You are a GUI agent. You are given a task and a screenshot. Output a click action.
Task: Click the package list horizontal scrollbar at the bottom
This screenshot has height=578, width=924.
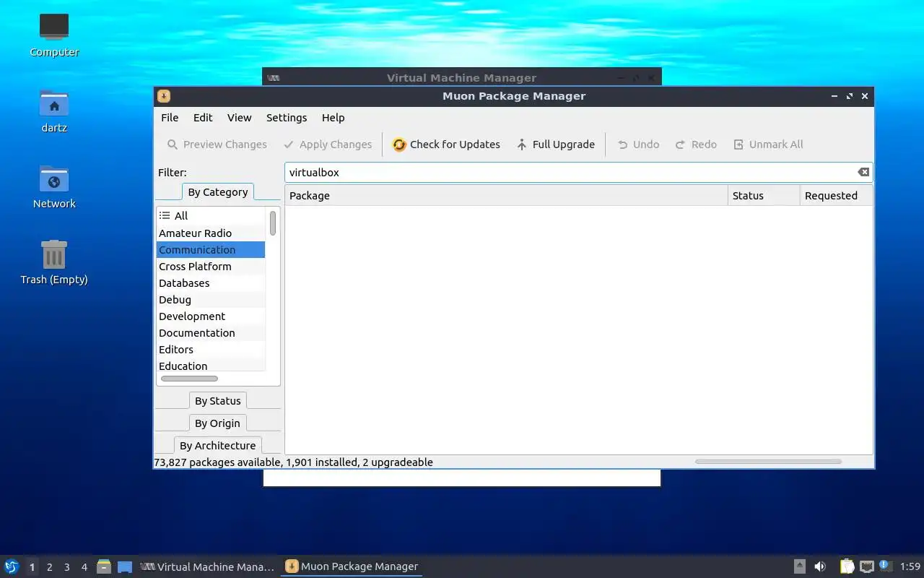pos(768,462)
